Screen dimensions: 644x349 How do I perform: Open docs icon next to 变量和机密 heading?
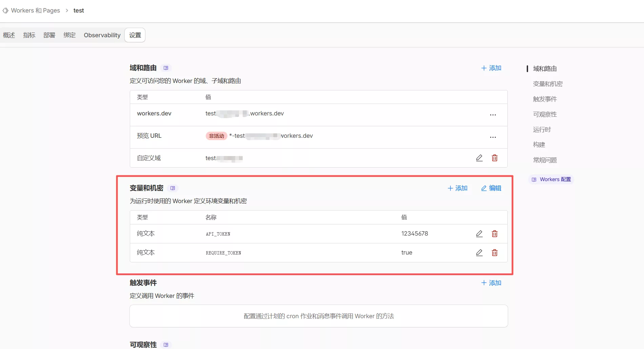pyautogui.click(x=173, y=188)
